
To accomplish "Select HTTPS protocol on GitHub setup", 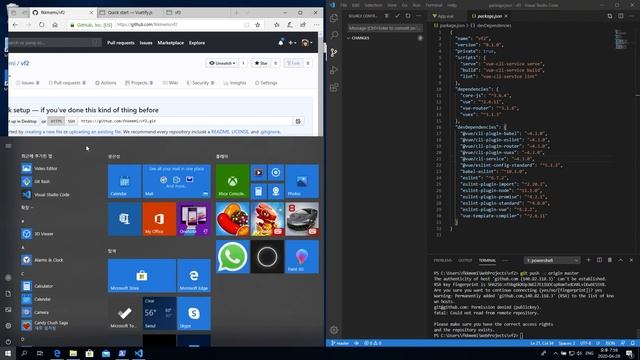I will pos(56,121).
